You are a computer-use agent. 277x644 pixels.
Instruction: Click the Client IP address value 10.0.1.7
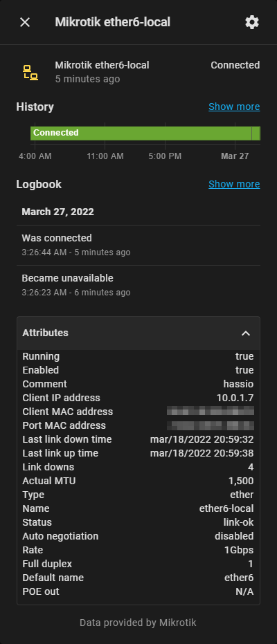tap(235, 398)
